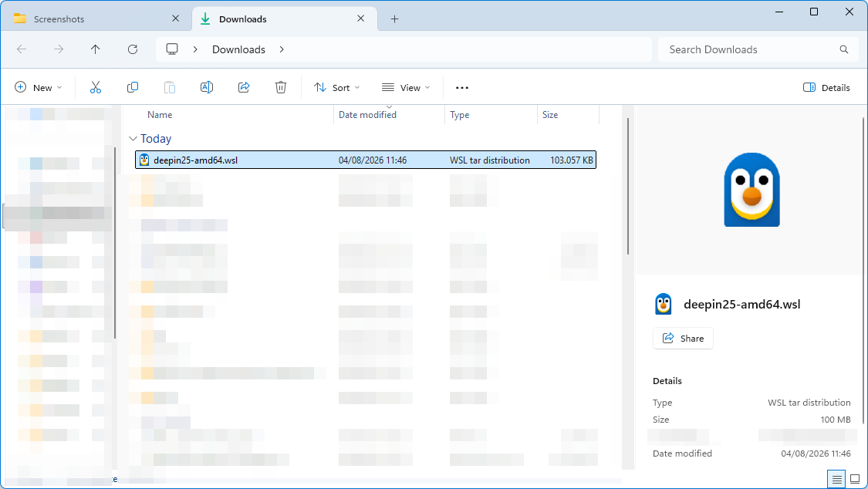Click the Share button in details pane
Screen dimensions: 868x489
(683, 338)
